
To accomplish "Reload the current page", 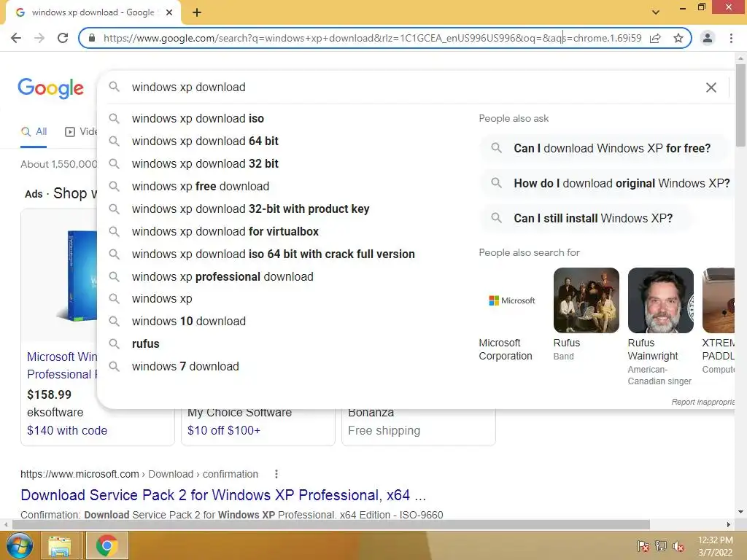I will (x=63, y=38).
